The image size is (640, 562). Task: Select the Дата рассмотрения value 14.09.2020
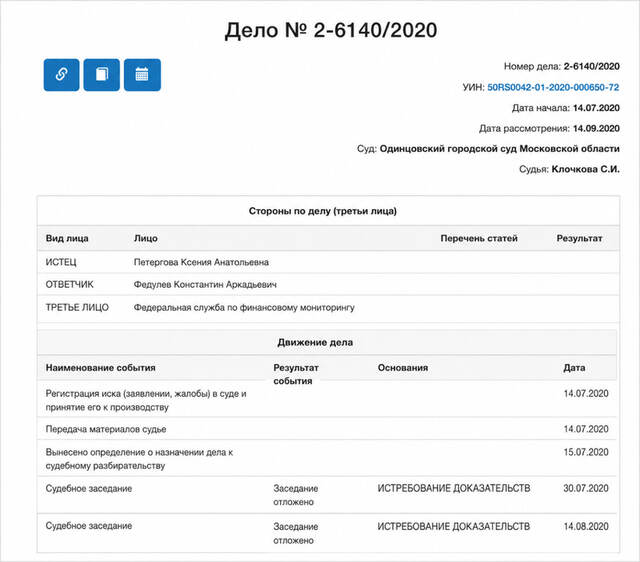tap(596, 128)
